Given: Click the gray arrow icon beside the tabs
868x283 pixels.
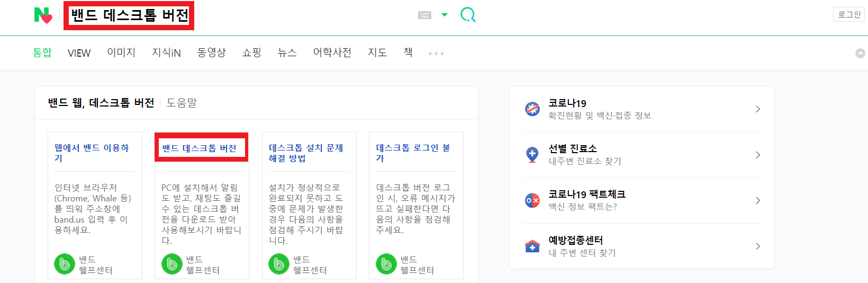Looking at the screenshot, I should [860, 53].
